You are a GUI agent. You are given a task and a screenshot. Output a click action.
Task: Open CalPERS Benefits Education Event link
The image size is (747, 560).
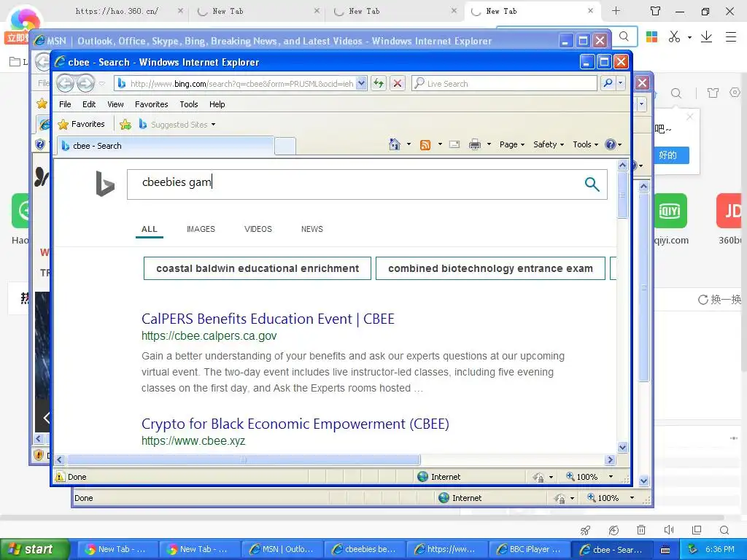[x=268, y=319]
